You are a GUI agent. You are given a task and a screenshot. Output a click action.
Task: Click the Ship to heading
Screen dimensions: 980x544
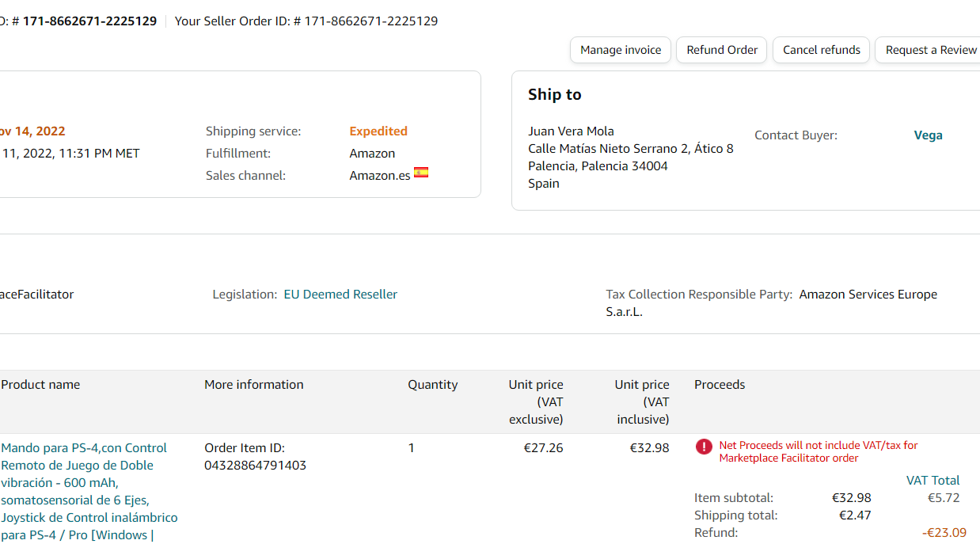point(554,95)
